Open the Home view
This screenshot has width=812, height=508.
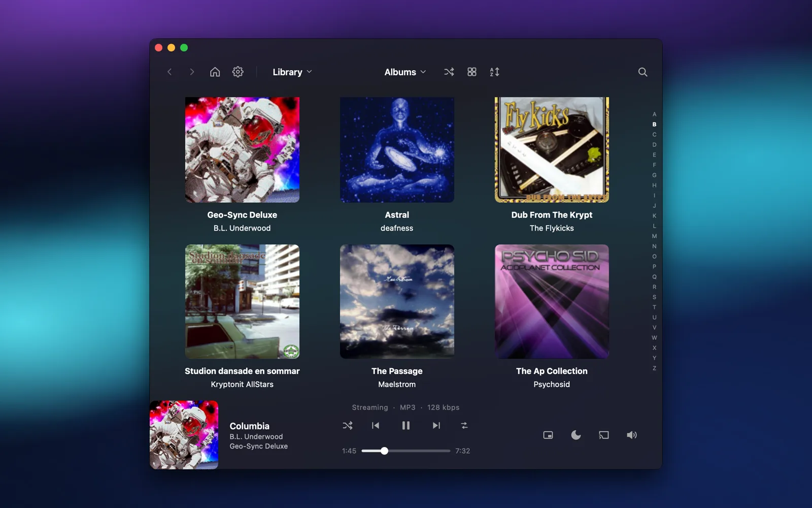click(215, 72)
